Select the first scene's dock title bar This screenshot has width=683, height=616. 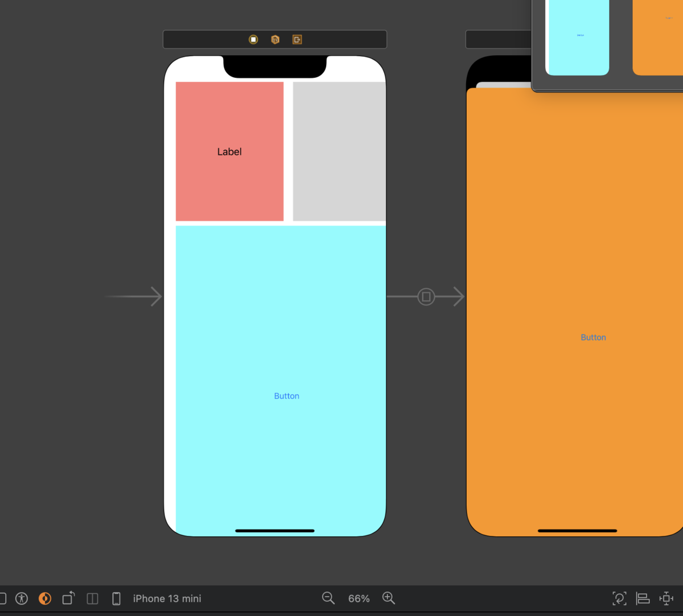point(275,39)
